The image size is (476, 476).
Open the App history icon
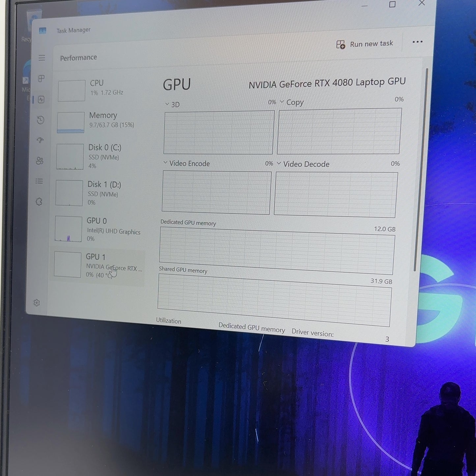(41, 120)
